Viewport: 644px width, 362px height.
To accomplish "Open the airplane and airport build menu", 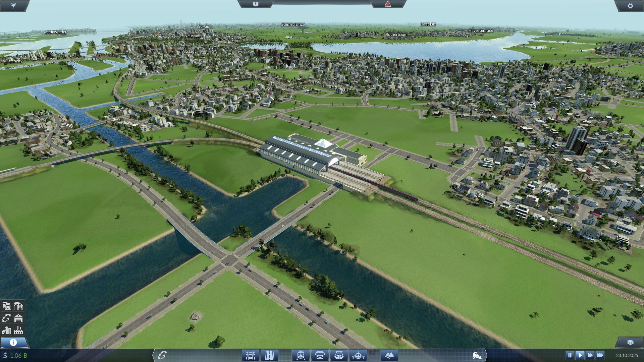I will tap(358, 355).
